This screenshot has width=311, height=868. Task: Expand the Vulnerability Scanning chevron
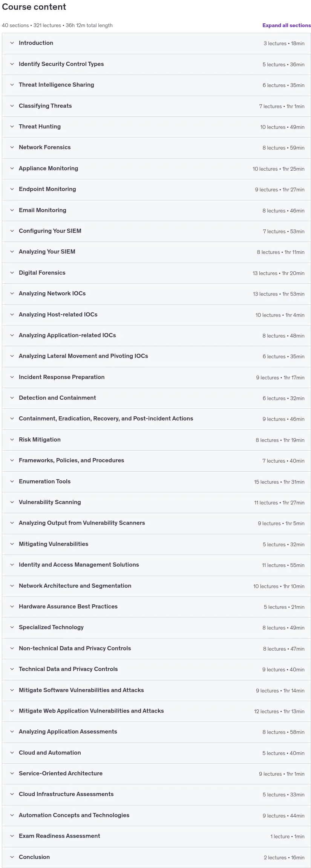click(12, 502)
